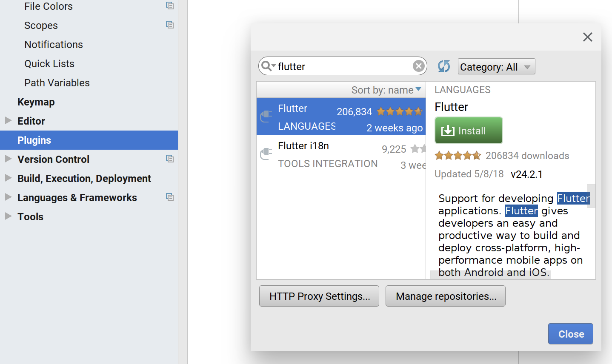612x364 pixels.
Task: Open Notifications settings page
Action: click(54, 45)
